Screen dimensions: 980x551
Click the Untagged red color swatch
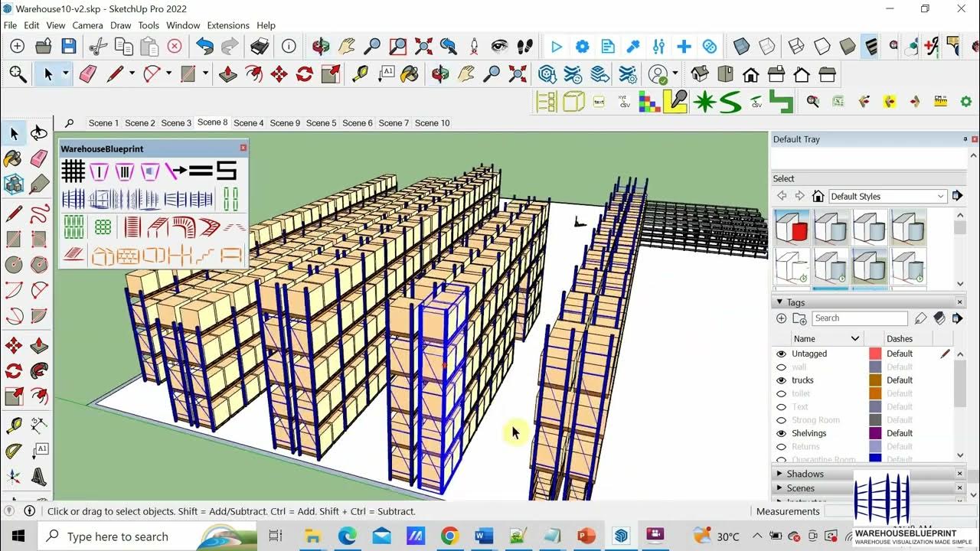click(x=875, y=354)
